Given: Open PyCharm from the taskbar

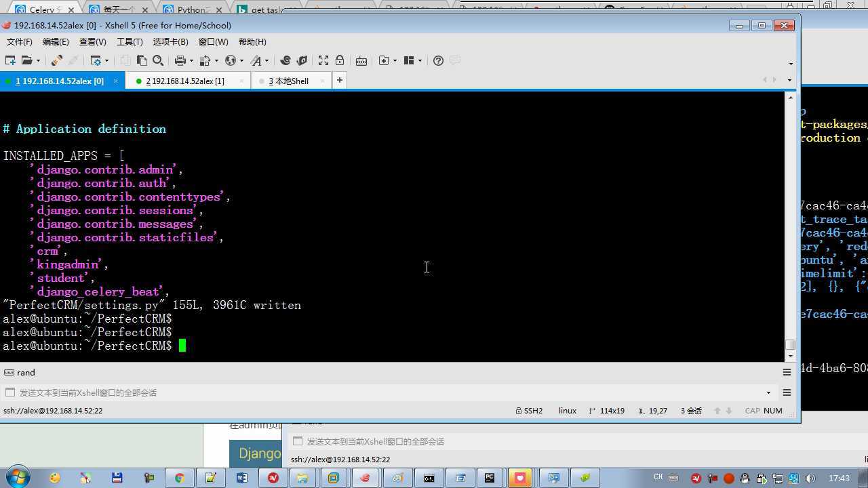Looking at the screenshot, I should (490, 478).
